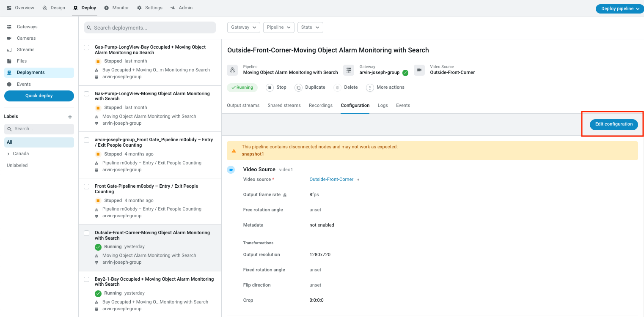Open Deployments in the sidebar
This screenshot has height=317, width=644.
[39, 72]
